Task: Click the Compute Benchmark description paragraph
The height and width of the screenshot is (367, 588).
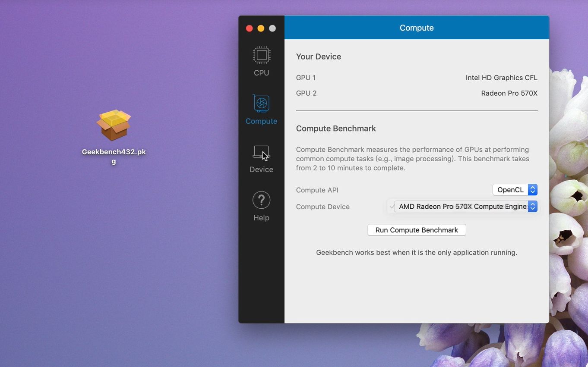Action: [413, 159]
